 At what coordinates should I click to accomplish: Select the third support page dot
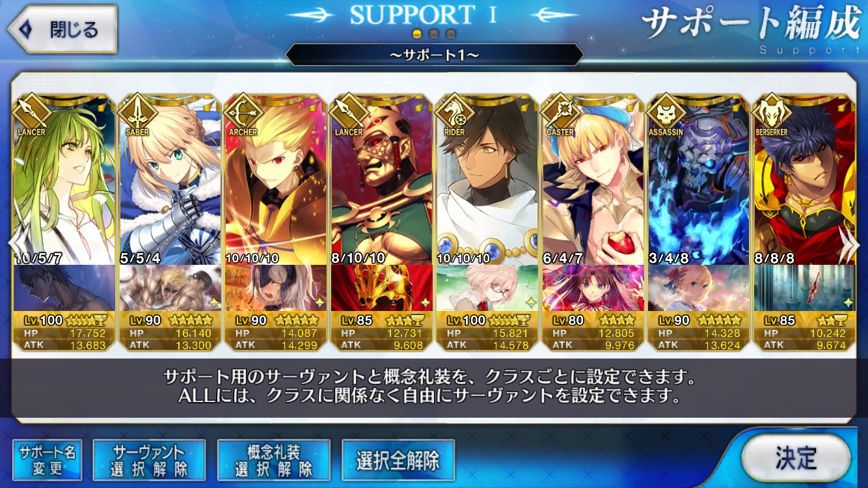450,34
